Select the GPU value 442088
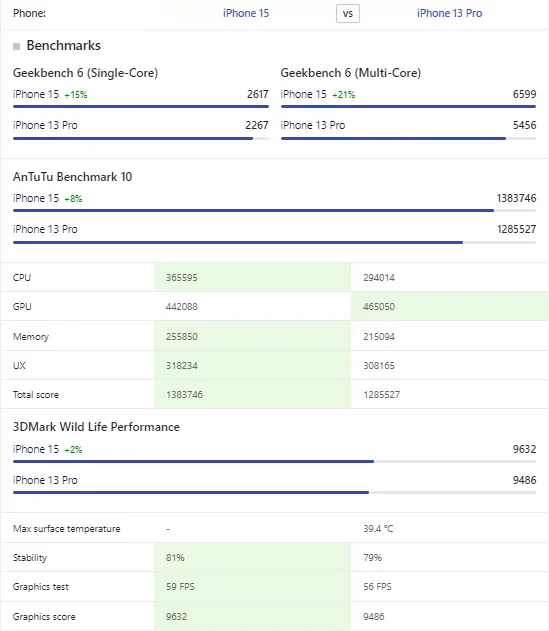Image resolution: width=549 pixels, height=631 pixels. pos(182,307)
